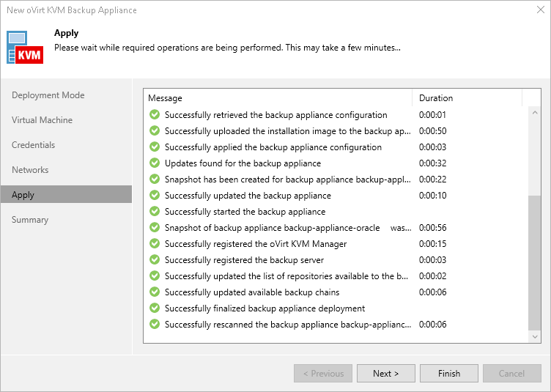The width and height of the screenshot is (551, 392).
Task: Open the Deployment Mode wizard step
Action: coord(48,95)
